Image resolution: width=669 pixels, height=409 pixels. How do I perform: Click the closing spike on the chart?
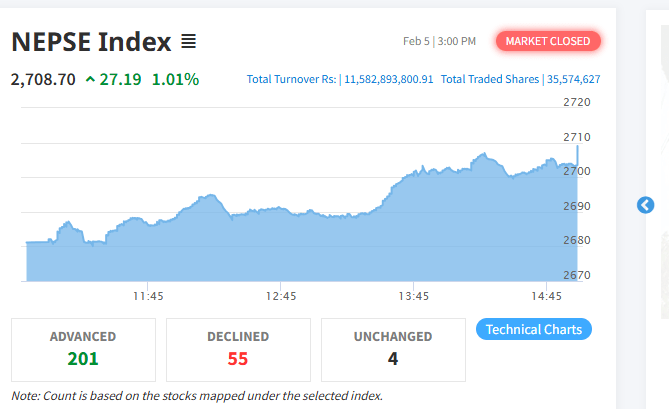(578, 155)
